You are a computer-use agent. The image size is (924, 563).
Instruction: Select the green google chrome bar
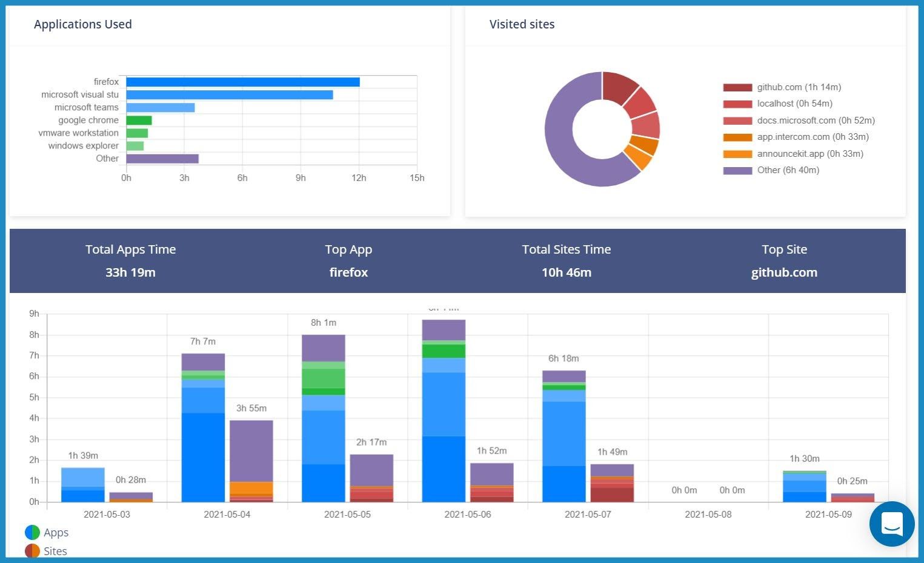click(x=139, y=120)
